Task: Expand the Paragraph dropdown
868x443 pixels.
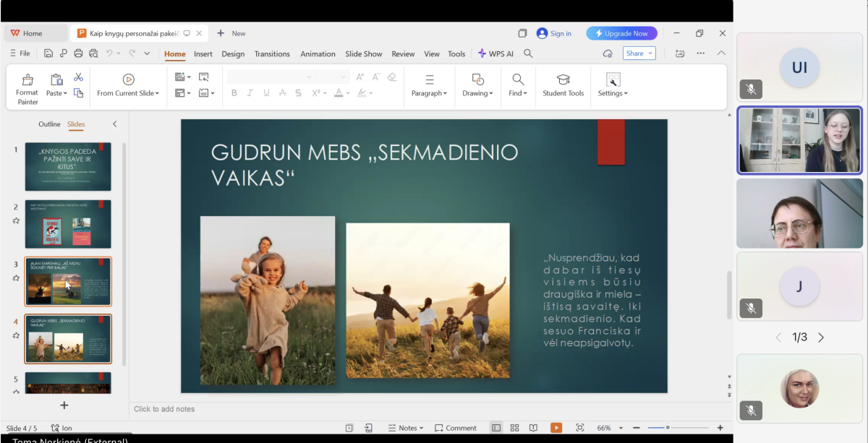Action: coord(429,85)
